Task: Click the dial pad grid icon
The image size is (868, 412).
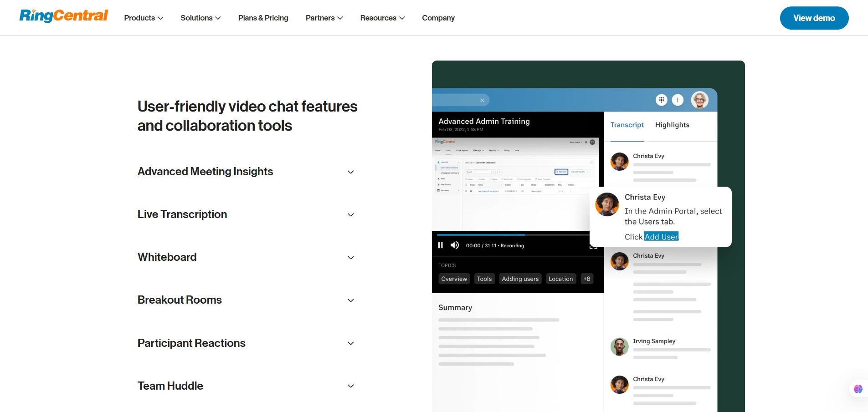Action: pyautogui.click(x=662, y=100)
